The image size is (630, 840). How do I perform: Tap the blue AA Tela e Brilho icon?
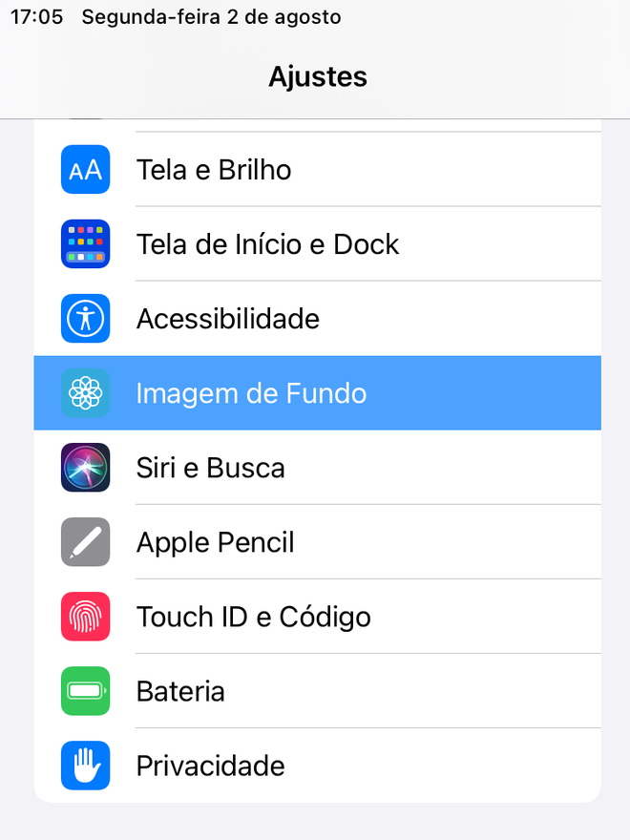click(x=85, y=169)
